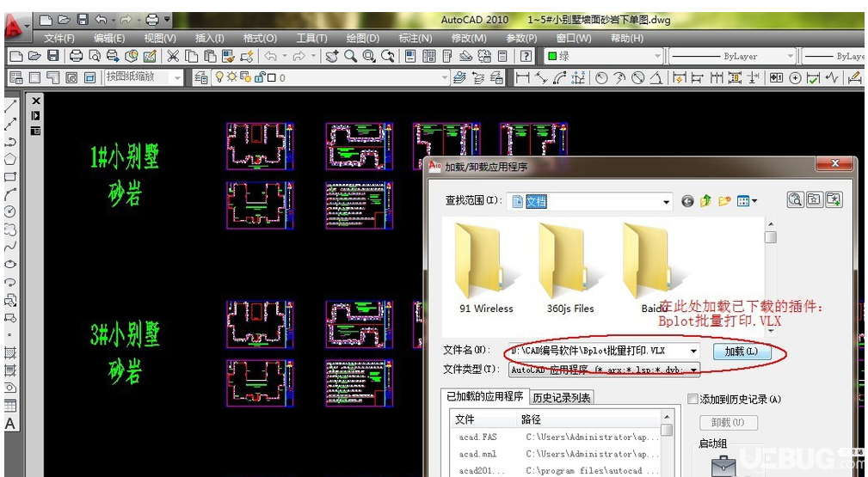
Task: Click the green color swatch in toolbar
Action: pos(552,56)
